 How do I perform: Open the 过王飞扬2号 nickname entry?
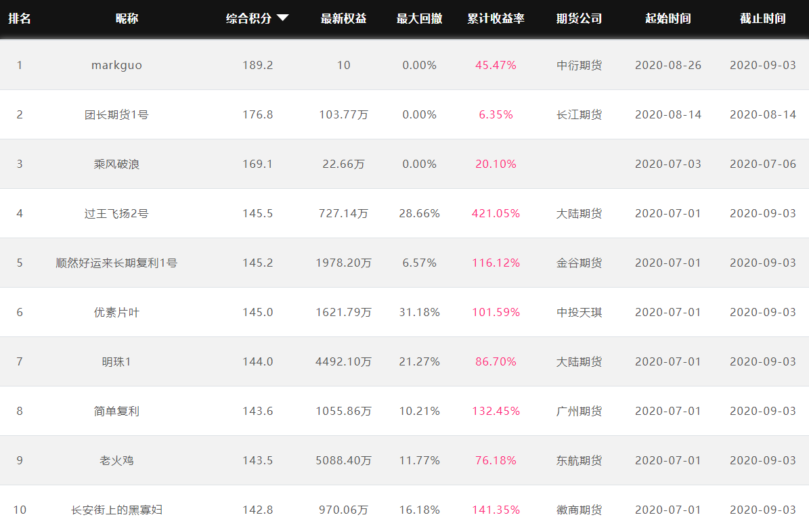(116, 214)
